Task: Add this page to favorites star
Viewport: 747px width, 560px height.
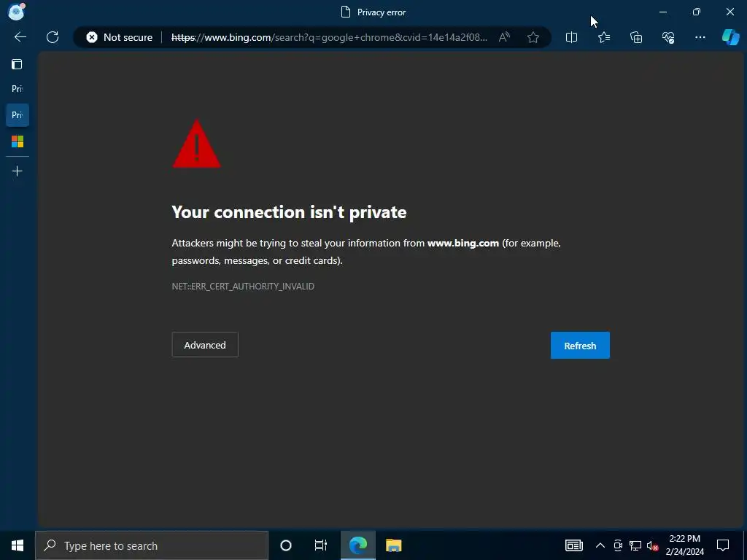Action: [x=533, y=37]
